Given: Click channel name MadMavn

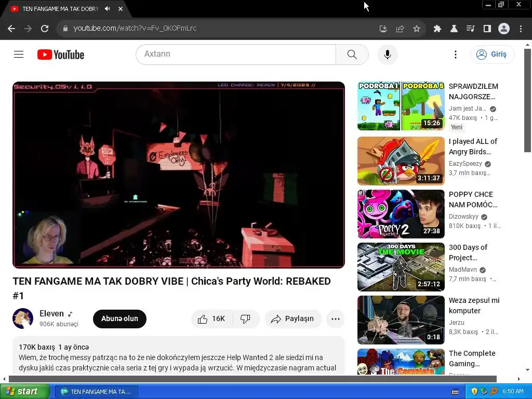Looking at the screenshot, I should pos(463,270).
